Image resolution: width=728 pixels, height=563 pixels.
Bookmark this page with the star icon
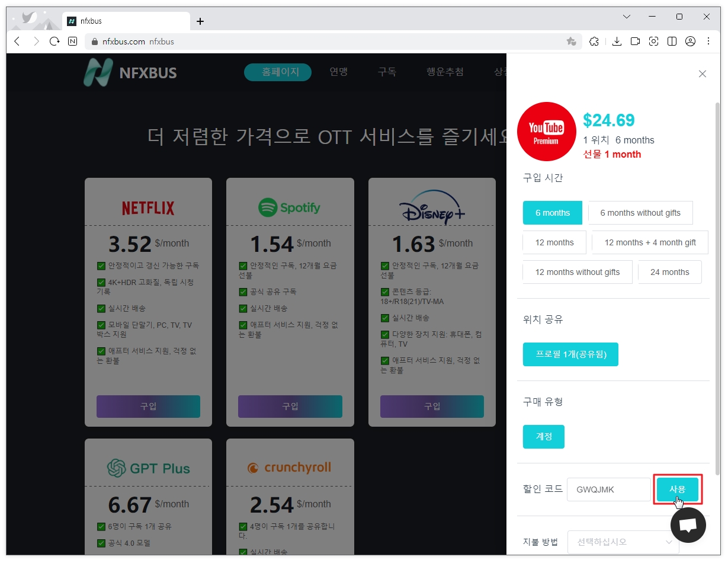(x=571, y=41)
